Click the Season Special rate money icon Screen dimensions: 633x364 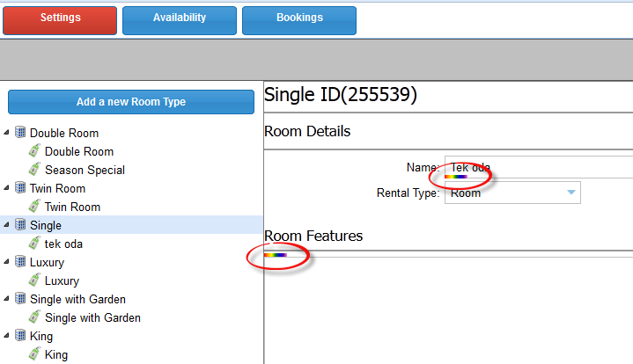[35, 170]
